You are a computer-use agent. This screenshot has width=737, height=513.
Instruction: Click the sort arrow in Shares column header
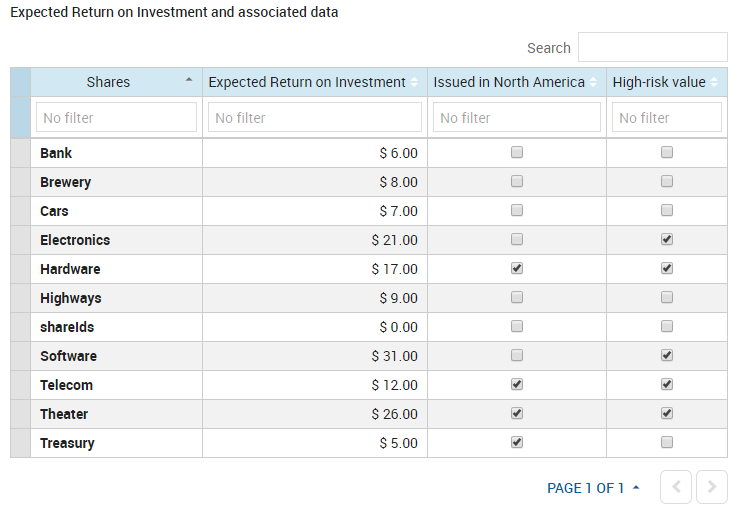pos(189,81)
